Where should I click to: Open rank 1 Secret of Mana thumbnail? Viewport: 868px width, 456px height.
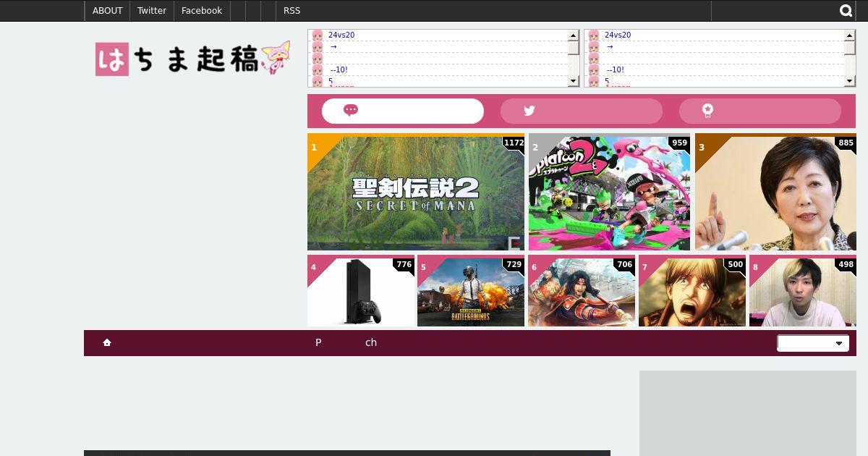[416, 192]
